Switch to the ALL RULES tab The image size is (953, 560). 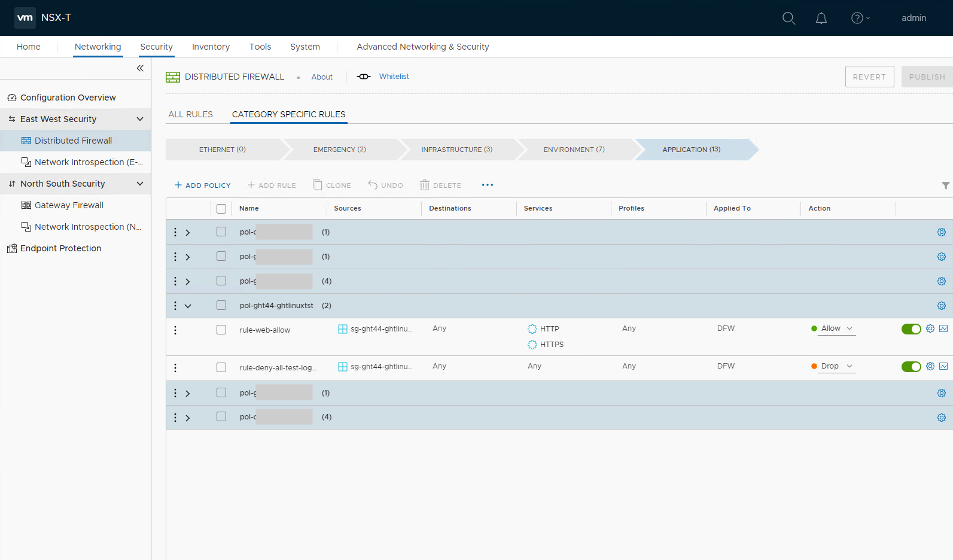190,114
